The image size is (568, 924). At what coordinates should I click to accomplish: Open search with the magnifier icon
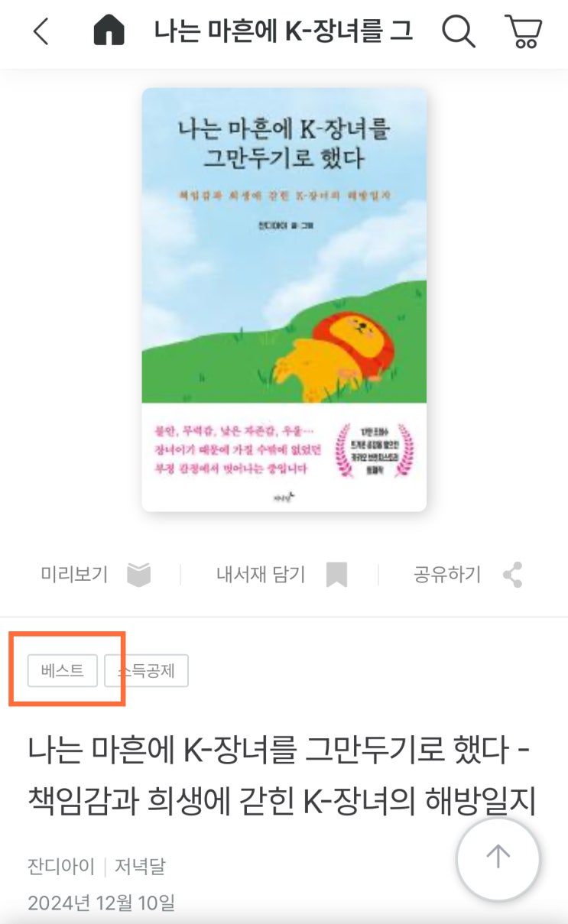[x=459, y=31]
